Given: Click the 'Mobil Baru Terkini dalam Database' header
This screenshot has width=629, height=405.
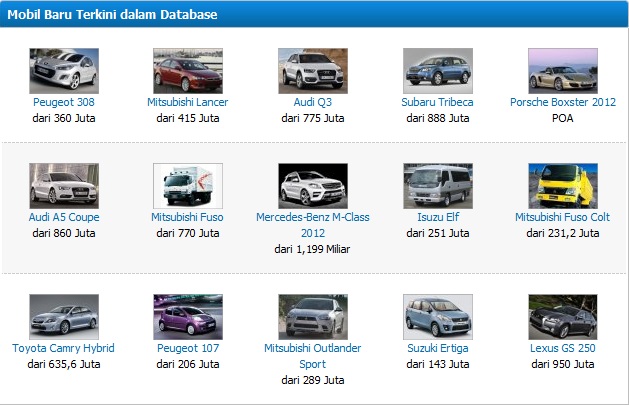Looking at the screenshot, I should (112, 14).
